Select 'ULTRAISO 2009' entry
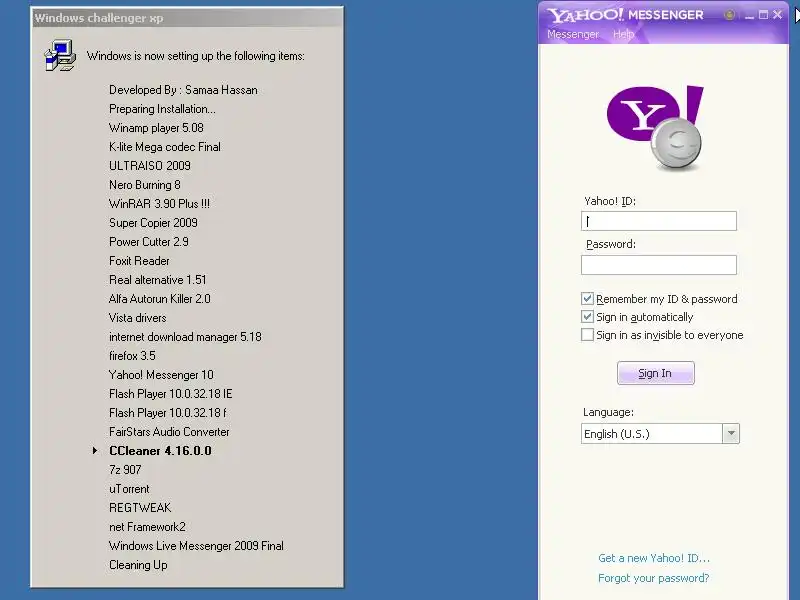 tap(149, 166)
